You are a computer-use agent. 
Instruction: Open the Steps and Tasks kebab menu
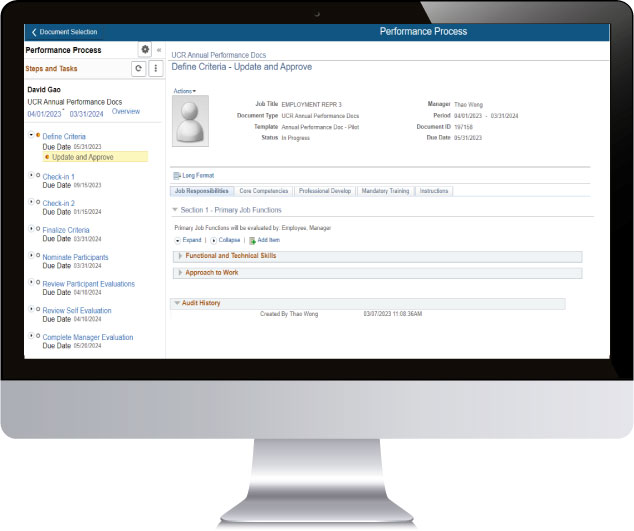tap(155, 69)
